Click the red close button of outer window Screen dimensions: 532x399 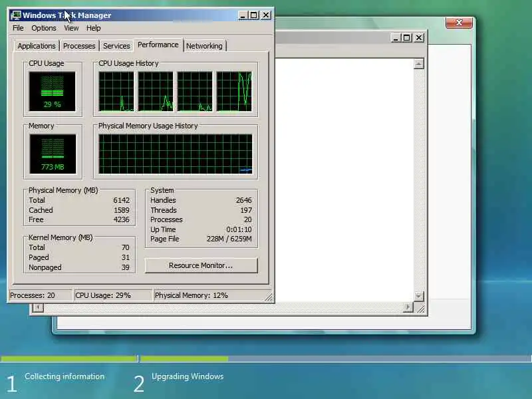tap(459, 23)
